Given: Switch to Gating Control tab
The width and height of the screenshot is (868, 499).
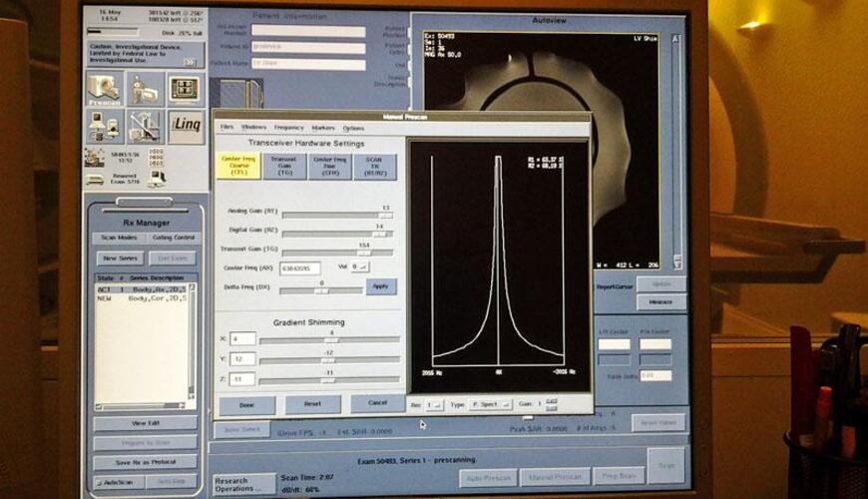Looking at the screenshot, I should pos(173,238).
